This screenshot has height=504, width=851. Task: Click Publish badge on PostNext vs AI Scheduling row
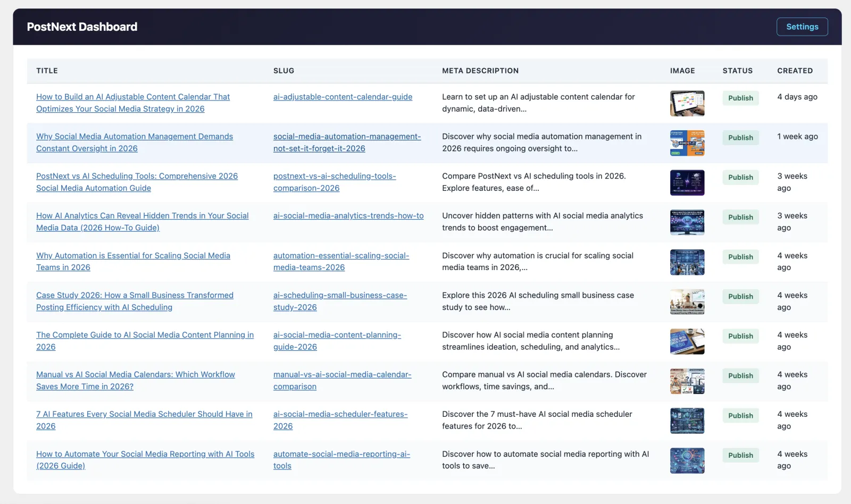coord(740,177)
